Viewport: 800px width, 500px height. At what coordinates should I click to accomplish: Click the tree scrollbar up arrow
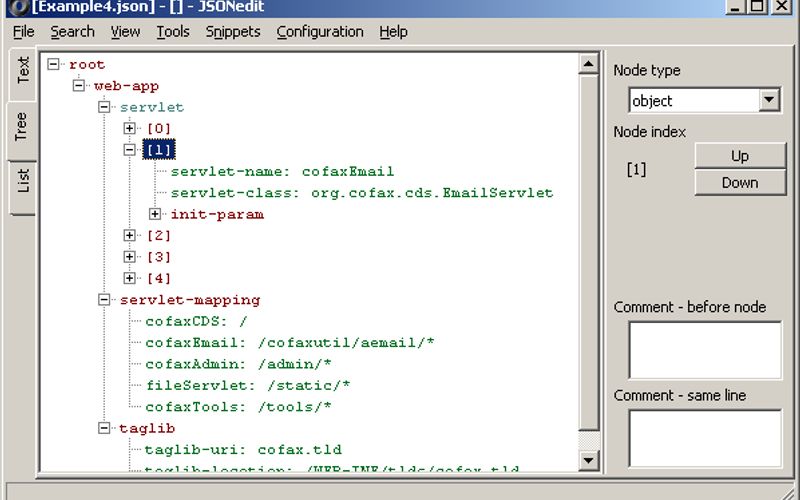coord(590,63)
